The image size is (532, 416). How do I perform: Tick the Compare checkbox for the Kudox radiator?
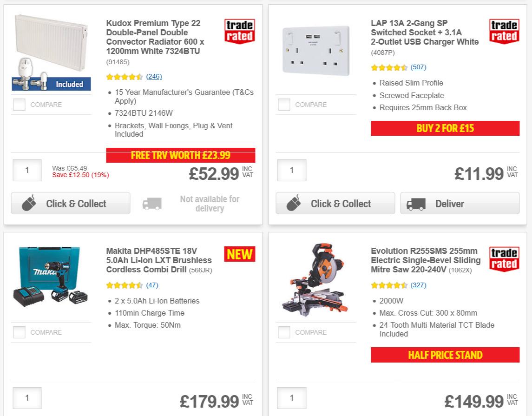pos(19,105)
